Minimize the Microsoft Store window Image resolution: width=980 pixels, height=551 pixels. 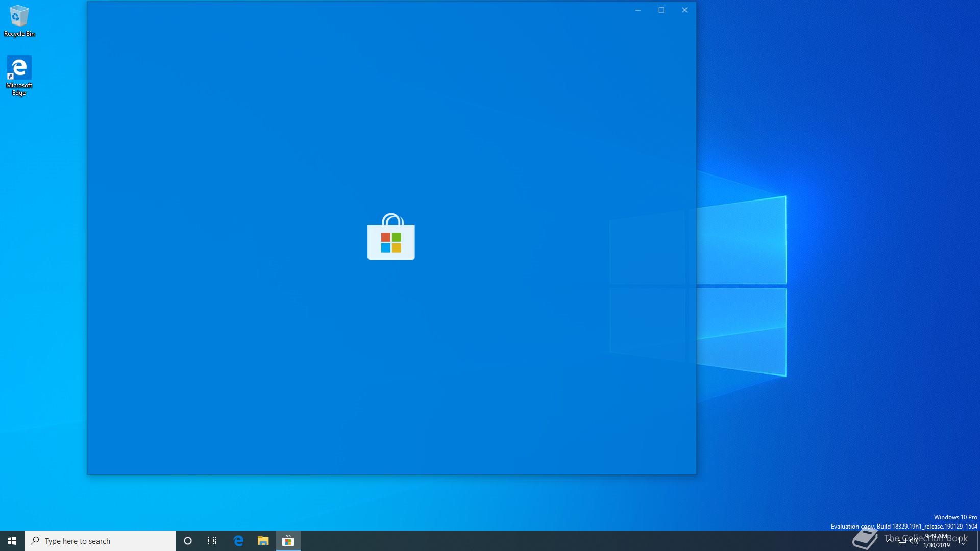pyautogui.click(x=638, y=10)
